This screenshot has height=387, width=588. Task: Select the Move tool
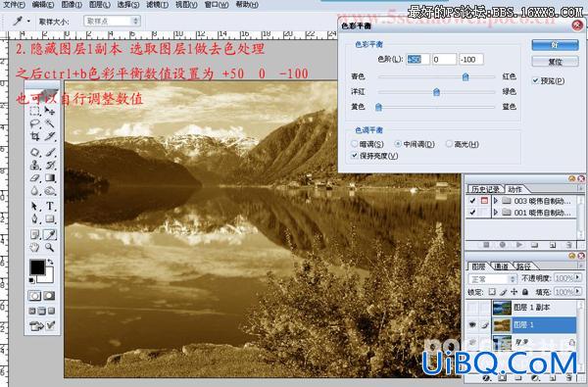tap(49, 111)
